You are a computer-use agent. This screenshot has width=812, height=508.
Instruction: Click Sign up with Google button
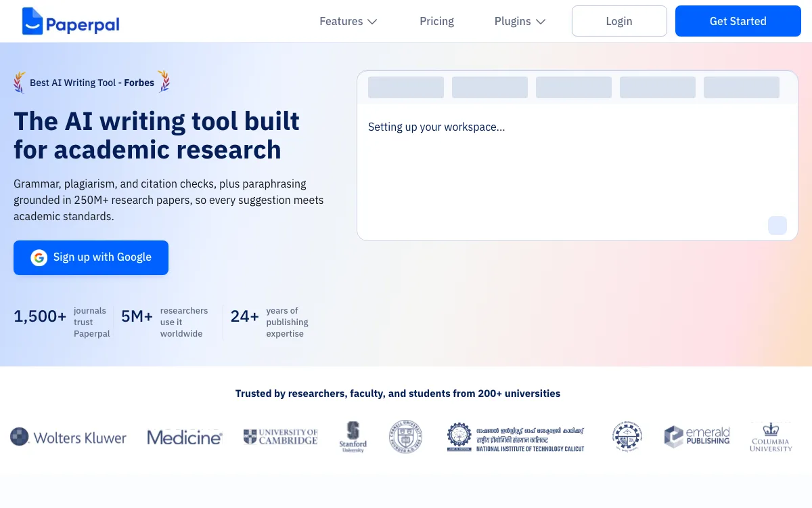91,257
